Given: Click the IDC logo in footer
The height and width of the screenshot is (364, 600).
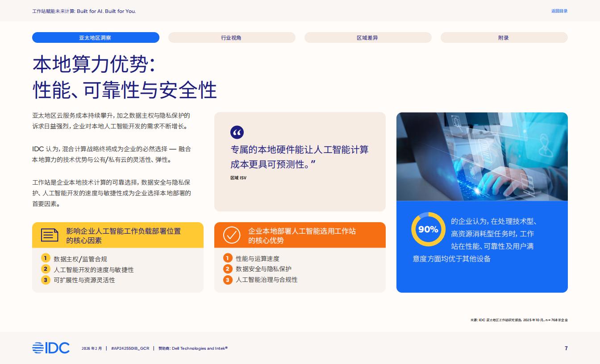Looking at the screenshot, I should click(x=51, y=348).
